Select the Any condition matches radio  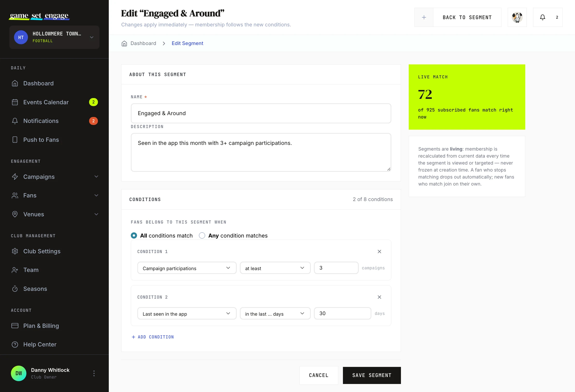[x=202, y=235]
